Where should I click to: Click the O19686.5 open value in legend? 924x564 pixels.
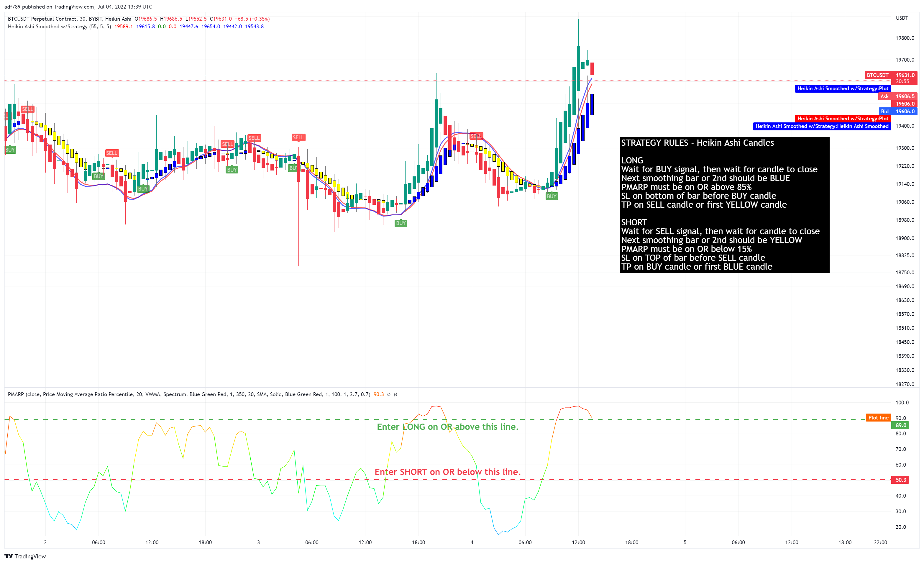[146, 19]
